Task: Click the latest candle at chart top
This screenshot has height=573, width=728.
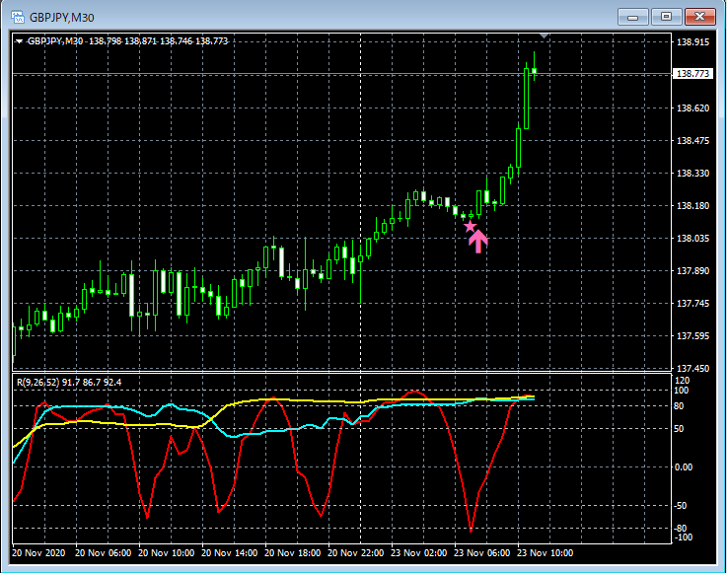Action: 534,70
